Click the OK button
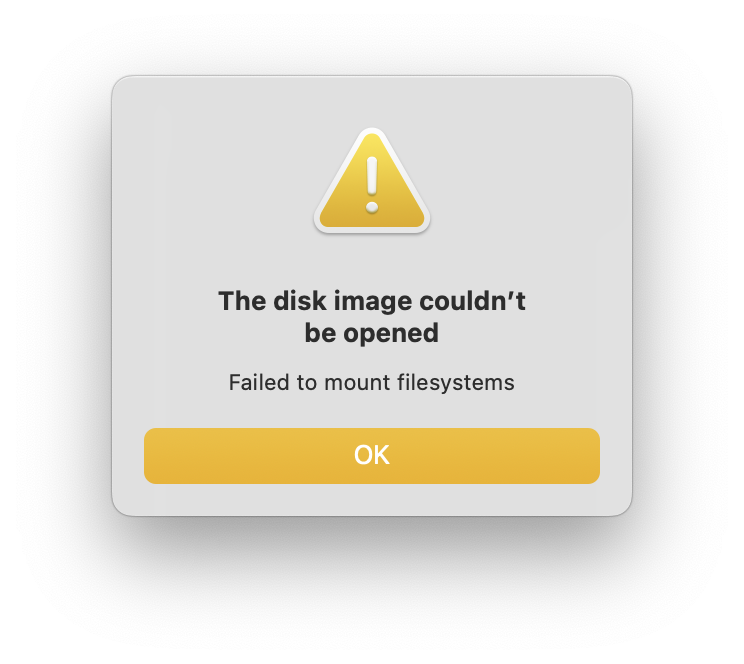The image size is (744, 664). coord(372,456)
